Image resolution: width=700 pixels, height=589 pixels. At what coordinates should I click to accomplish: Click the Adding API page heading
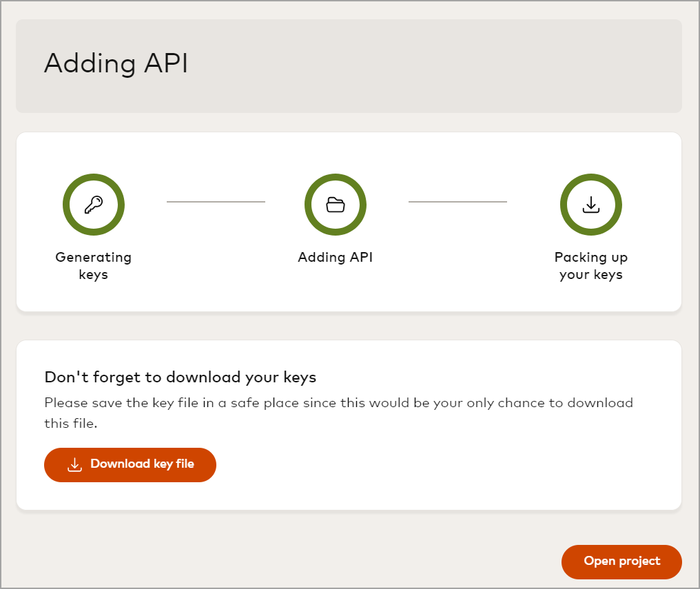click(x=116, y=63)
